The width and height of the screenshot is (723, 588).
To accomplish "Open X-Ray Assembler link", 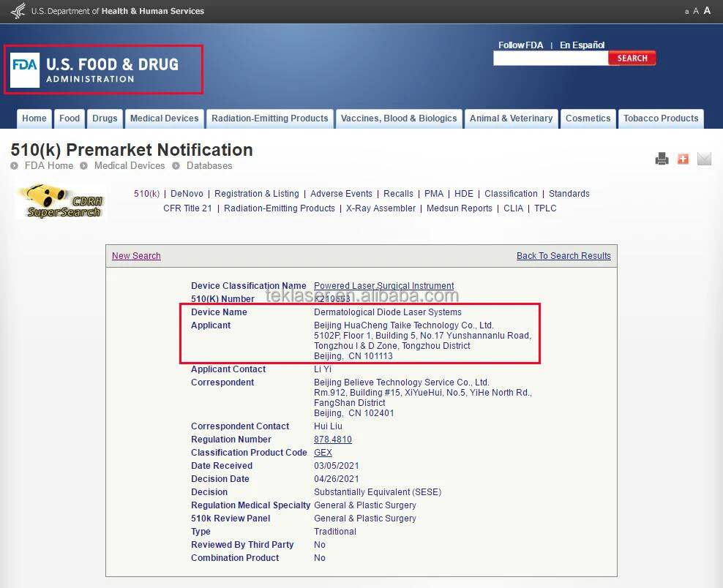I will [381, 208].
